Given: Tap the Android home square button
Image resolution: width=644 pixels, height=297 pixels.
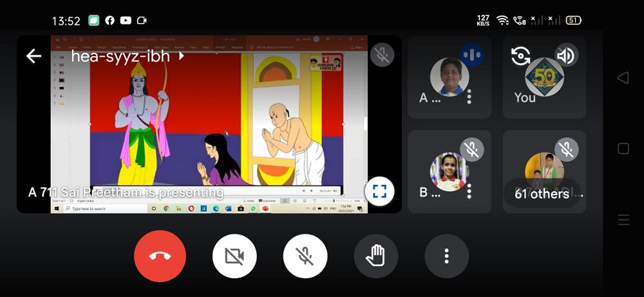Looking at the screenshot, I should (623, 149).
